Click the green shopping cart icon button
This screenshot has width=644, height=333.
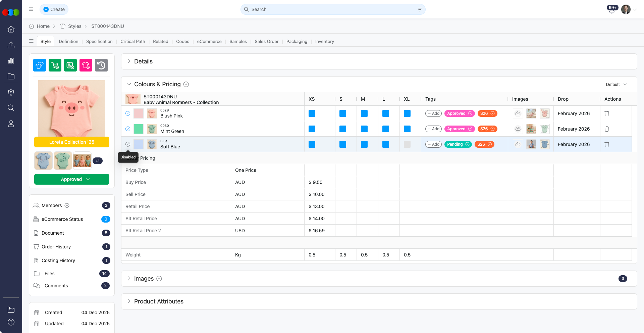click(x=55, y=65)
